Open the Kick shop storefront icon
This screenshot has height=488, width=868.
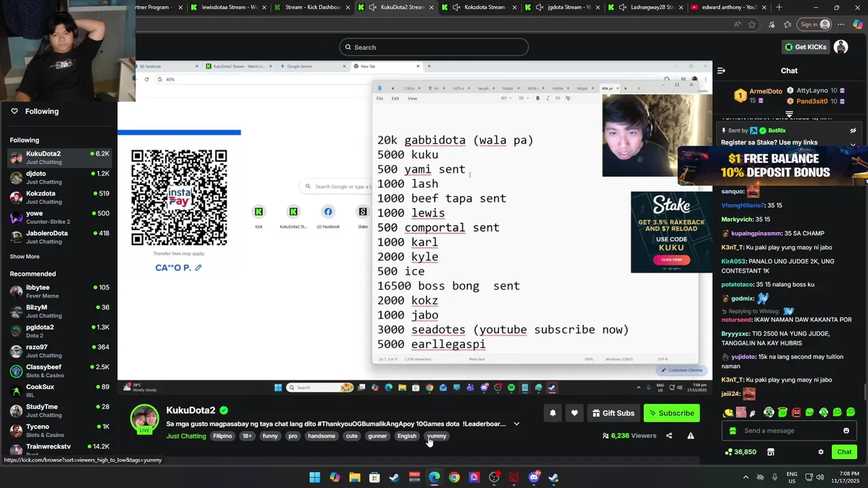770,452
